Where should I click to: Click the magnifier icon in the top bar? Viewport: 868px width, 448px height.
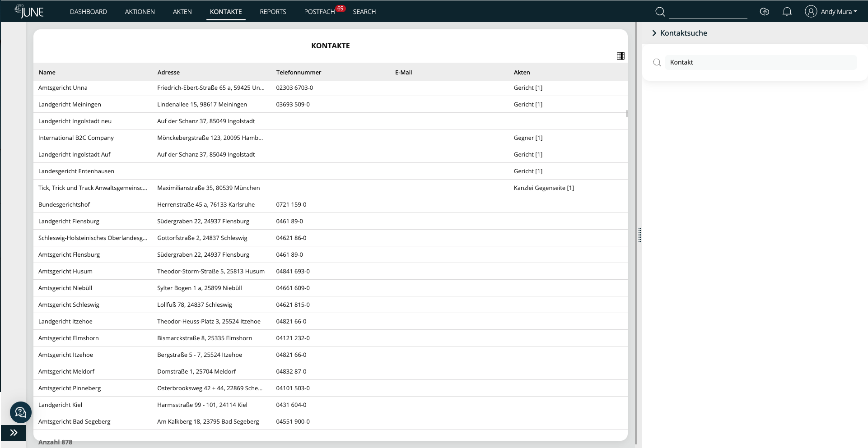(x=660, y=12)
